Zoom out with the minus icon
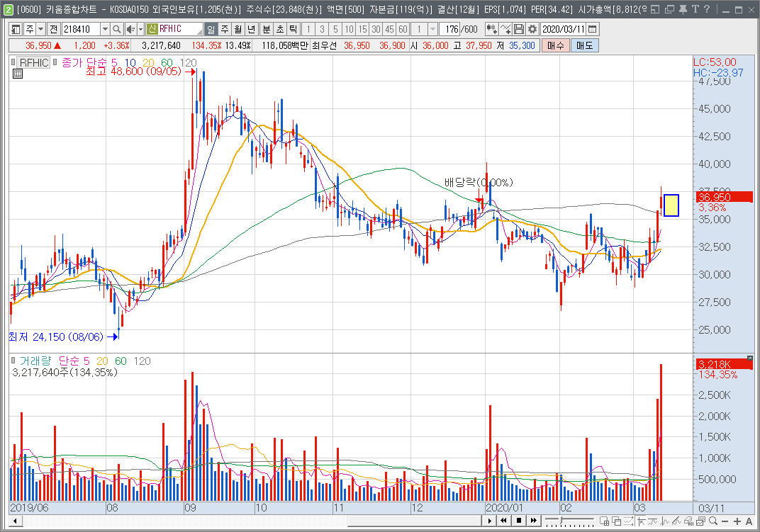 tap(725, 521)
